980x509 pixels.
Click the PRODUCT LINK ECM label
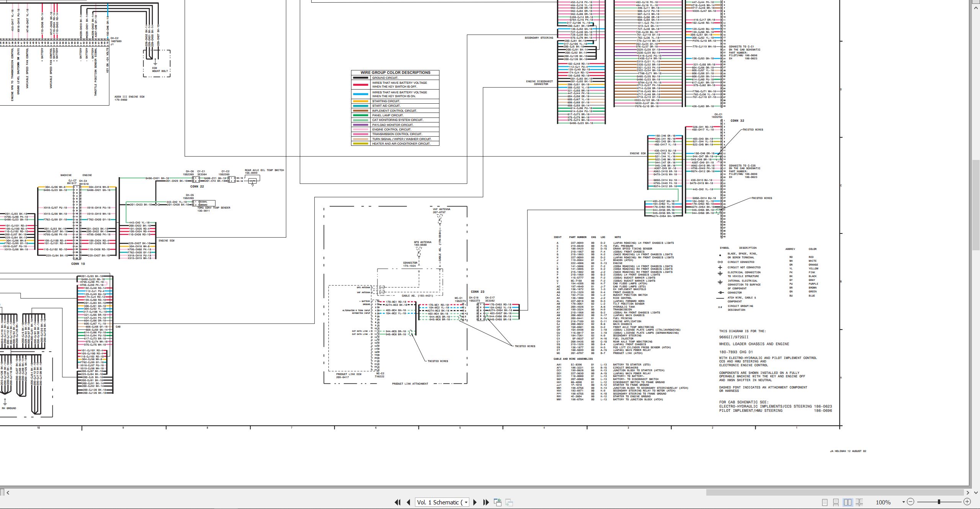(x=348, y=374)
